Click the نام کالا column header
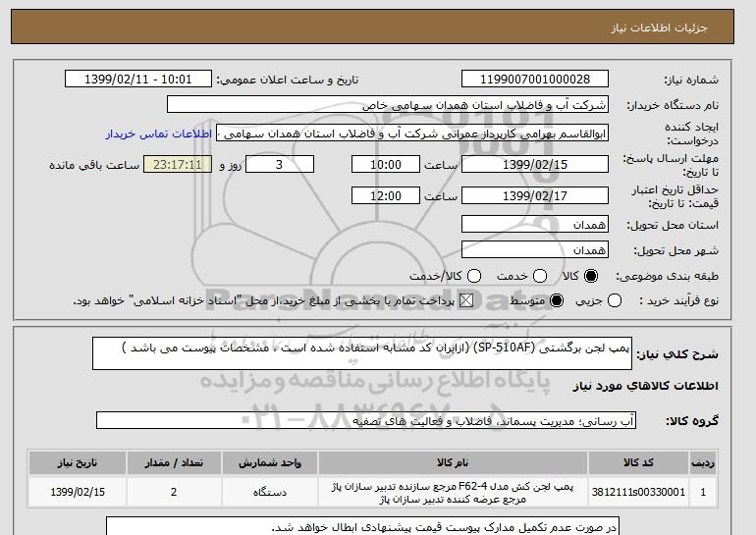Viewport: 756px width, 535px height. pyautogui.click(x=453, y=462)
